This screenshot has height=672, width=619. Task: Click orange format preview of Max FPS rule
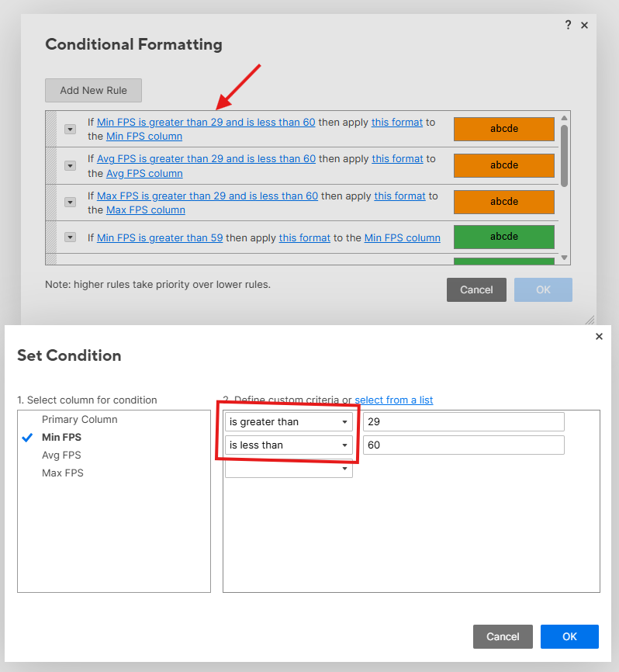point(504,202)
